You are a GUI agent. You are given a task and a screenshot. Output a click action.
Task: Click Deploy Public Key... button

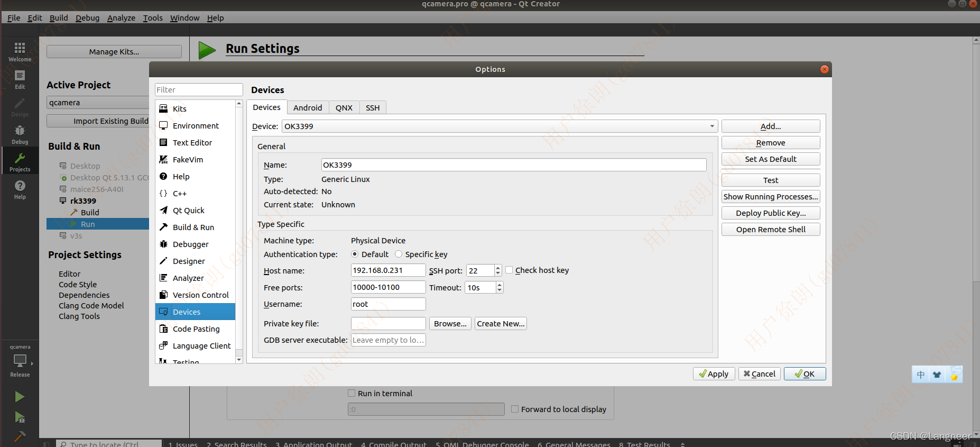click(771, 213)
